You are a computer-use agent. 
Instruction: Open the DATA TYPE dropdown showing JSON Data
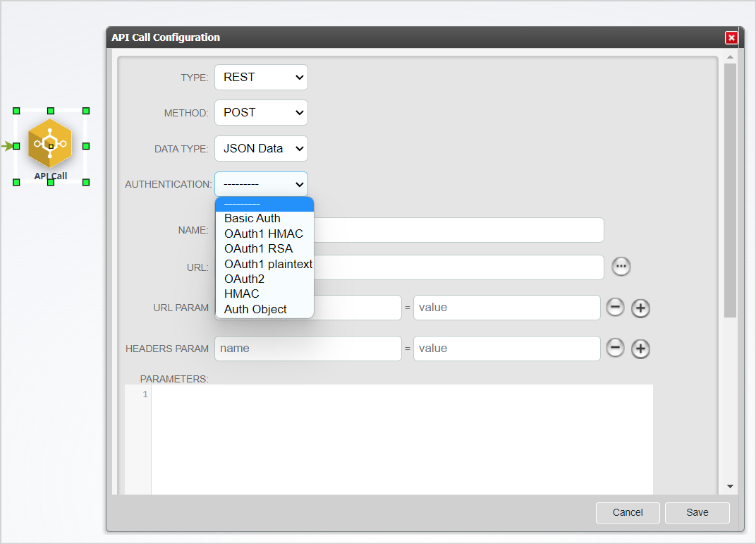click(262, 149)
